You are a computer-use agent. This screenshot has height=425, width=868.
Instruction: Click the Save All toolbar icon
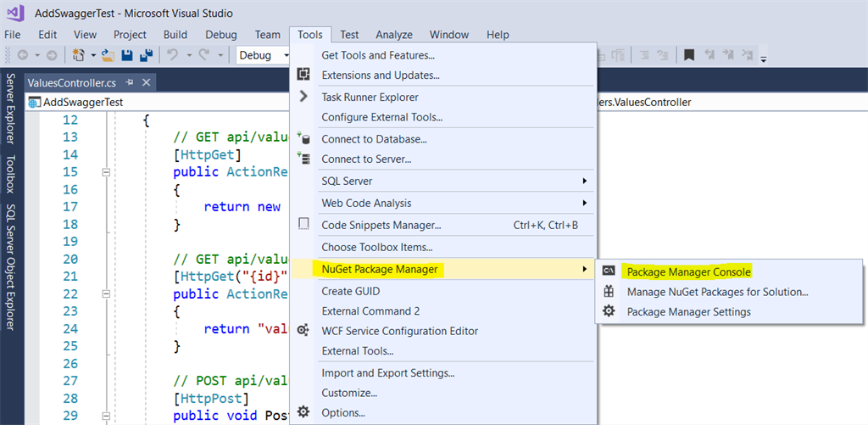(145, 55)
